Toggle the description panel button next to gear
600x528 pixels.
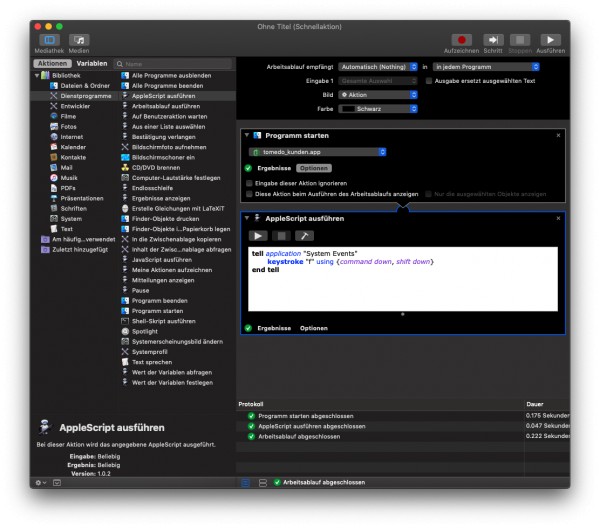pos(57,483)
